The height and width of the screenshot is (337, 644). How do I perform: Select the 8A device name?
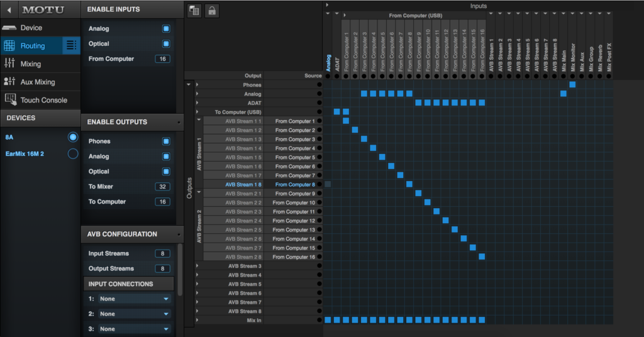(x=9, y=136)
